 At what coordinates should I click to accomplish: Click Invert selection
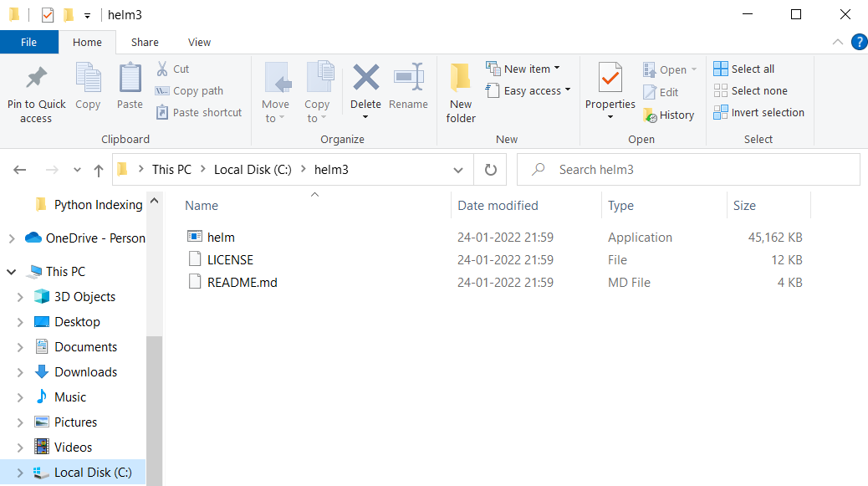(x=759, y=112)
